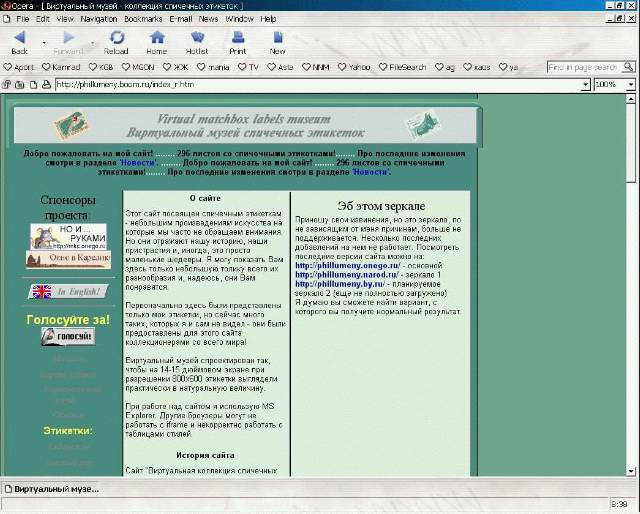The height and width of the screenshot is (514, 640).
Task: Open the NNM bookmark
Action: 316,67
